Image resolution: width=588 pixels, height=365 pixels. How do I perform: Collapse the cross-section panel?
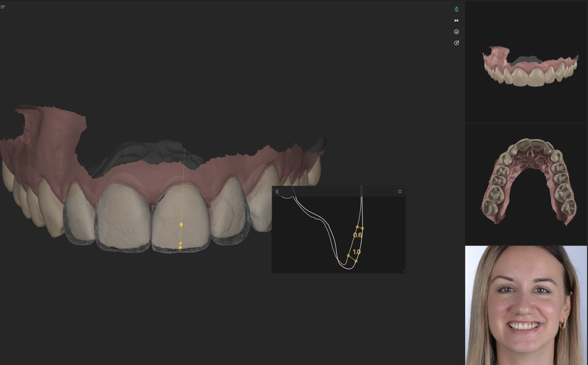400,191
